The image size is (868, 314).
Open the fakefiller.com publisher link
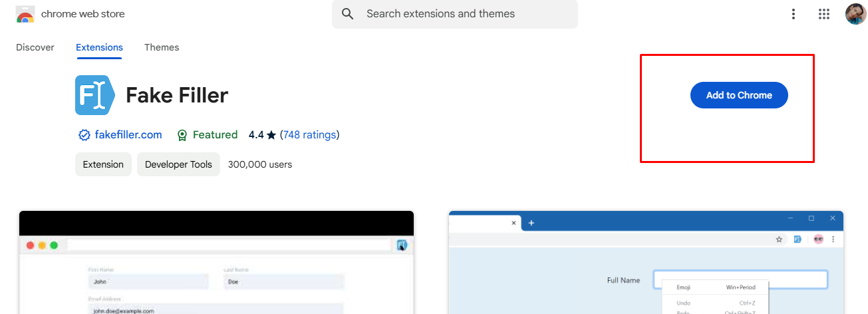[128, 135]
